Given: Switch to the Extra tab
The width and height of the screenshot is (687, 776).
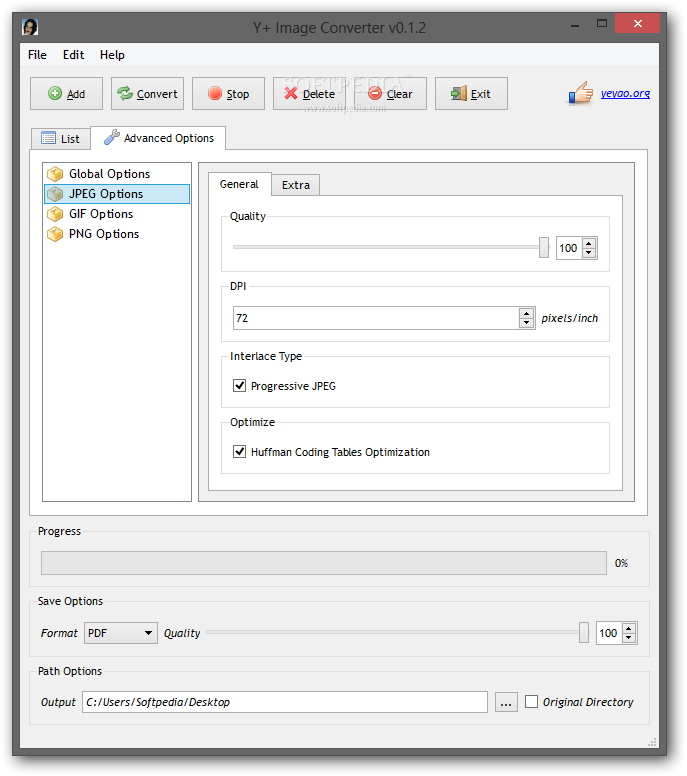Looking at the screenshot, I should (295, 185).
